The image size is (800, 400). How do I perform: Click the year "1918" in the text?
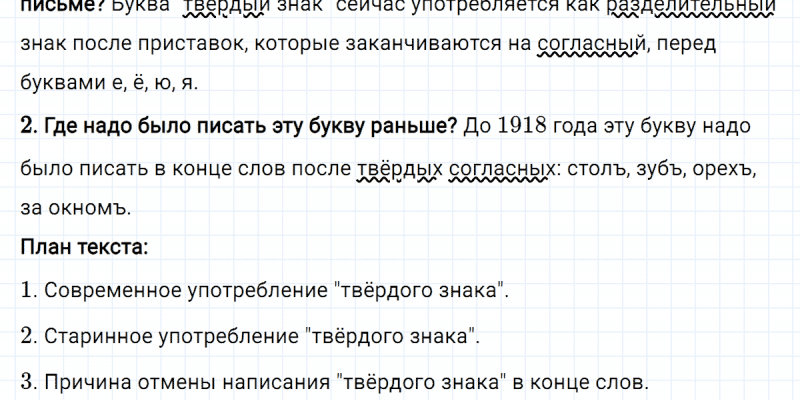click(x=525, y=128)
